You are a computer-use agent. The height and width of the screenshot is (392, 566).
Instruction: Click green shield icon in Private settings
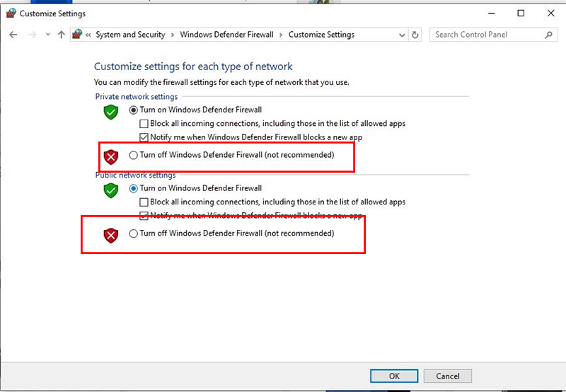111,113
